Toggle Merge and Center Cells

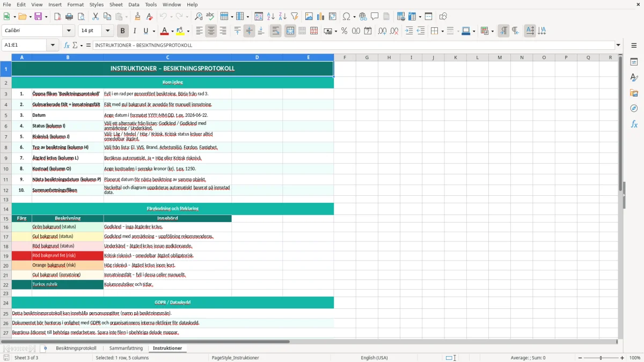[290, 31]
